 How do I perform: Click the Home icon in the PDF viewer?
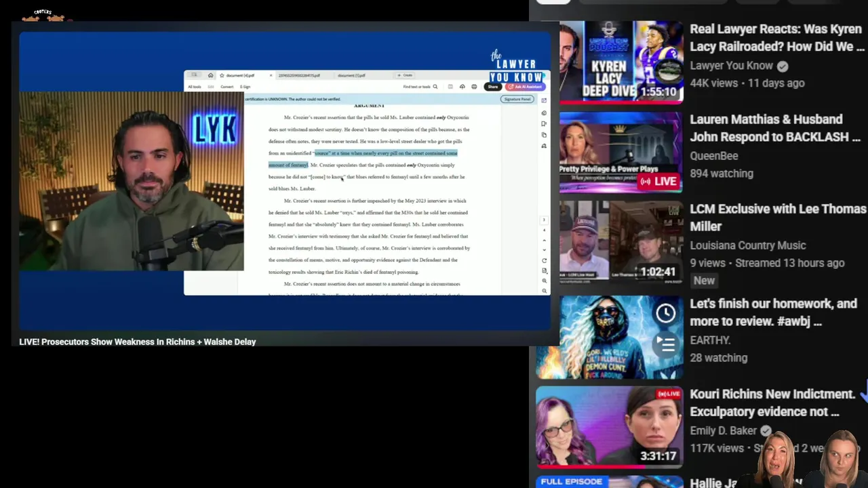(x=210, y=75)
